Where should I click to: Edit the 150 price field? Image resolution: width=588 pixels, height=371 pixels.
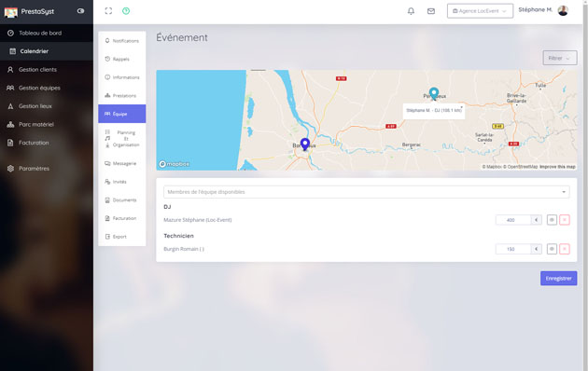tap(513, 249)
